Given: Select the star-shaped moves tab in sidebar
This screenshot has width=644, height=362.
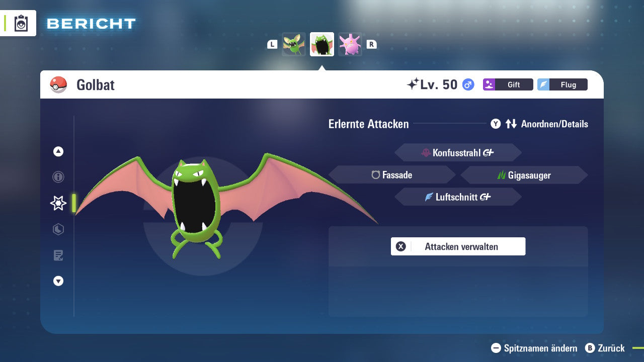Looking at the screenshot, I should (x=58, y=203).
